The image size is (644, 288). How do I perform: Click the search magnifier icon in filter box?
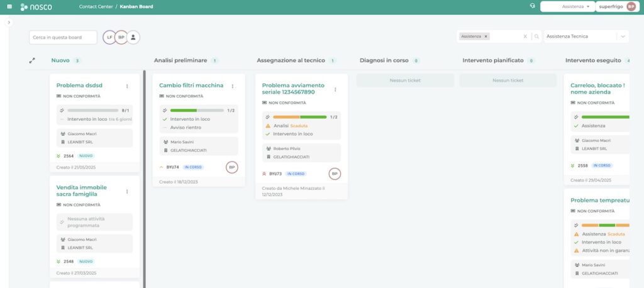[536, 37]
